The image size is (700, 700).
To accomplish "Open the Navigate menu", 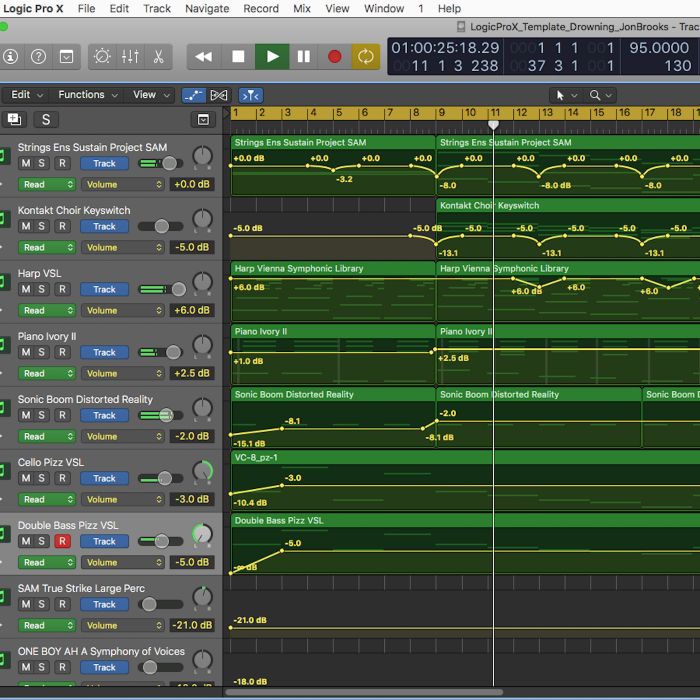I will [207, 8].
